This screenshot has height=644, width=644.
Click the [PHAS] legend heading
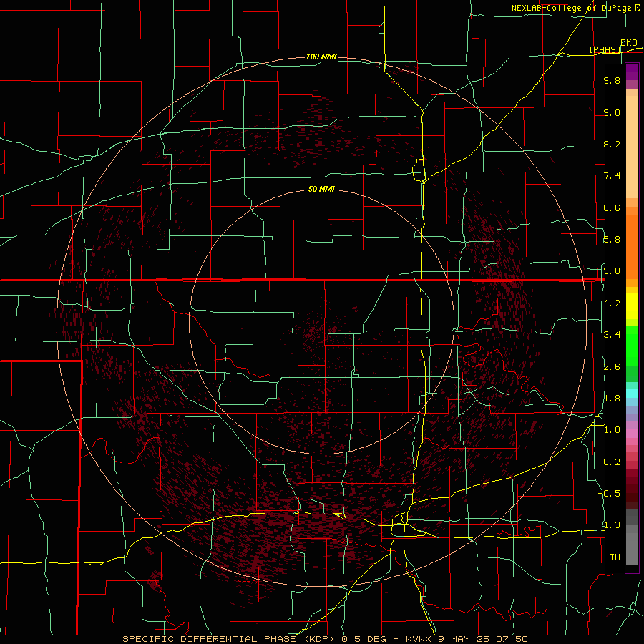click(x=605, y=49)
